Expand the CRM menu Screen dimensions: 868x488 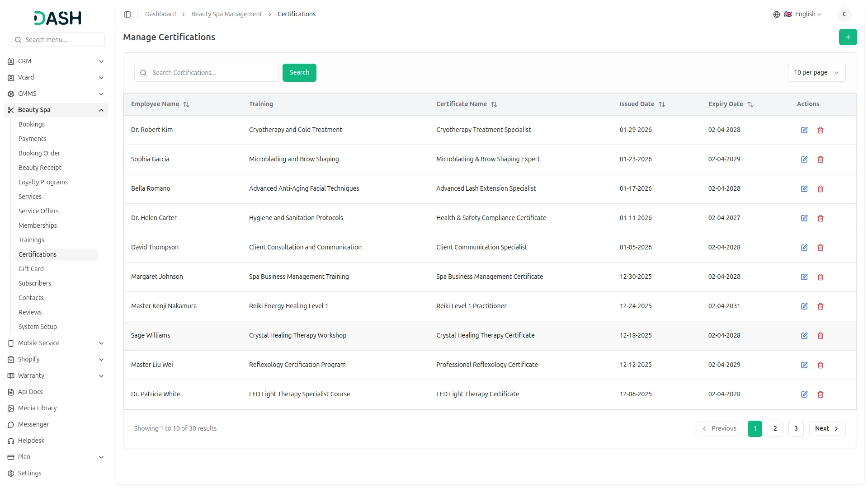coord(56,61)
